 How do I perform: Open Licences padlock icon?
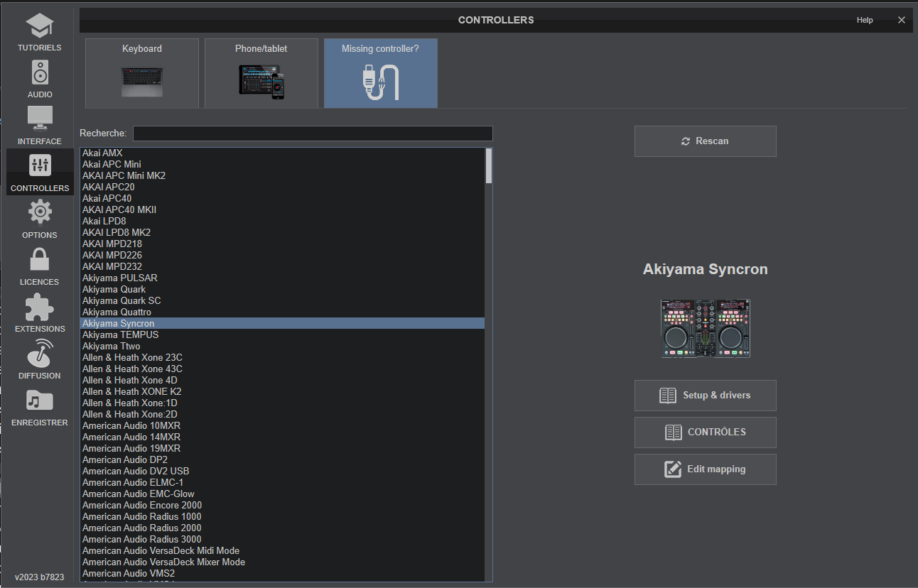40,259
